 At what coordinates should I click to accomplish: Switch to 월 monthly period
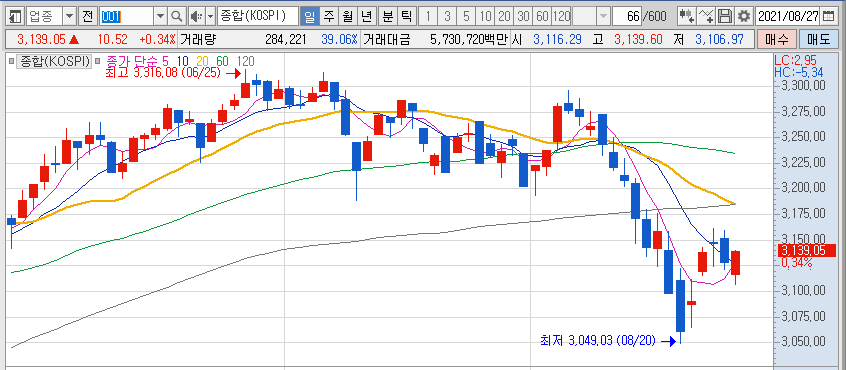click(x=347, y=16)
